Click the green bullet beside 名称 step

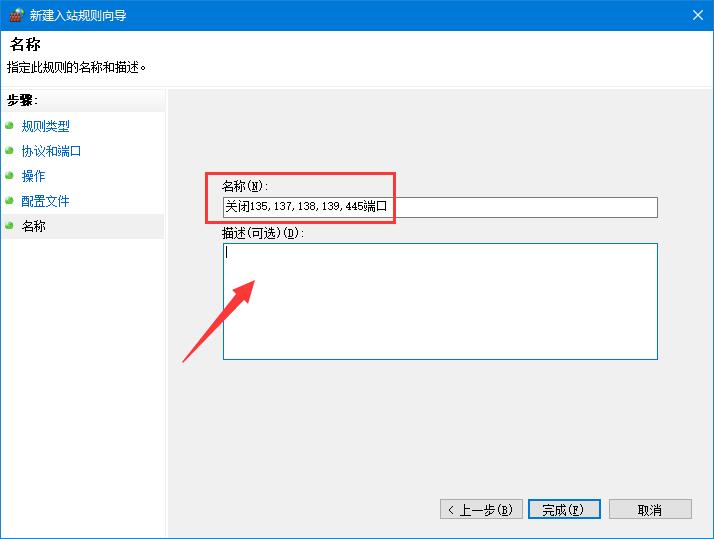click(10, 225)
